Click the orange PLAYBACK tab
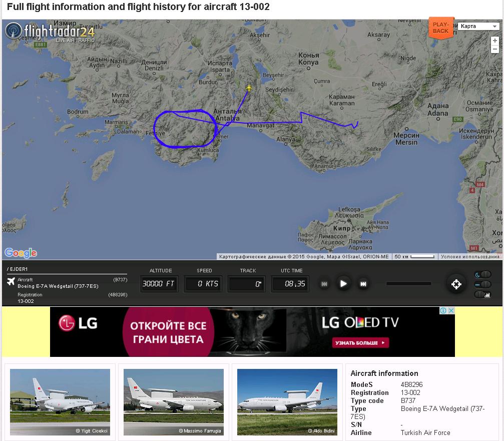Viewport: 504px width, 441px height. point(441,28)
